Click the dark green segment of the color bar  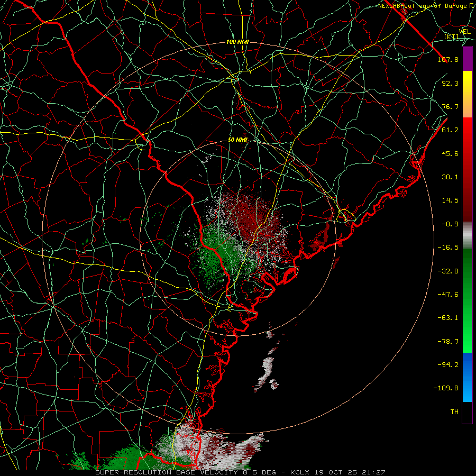(x=467, y=264)
